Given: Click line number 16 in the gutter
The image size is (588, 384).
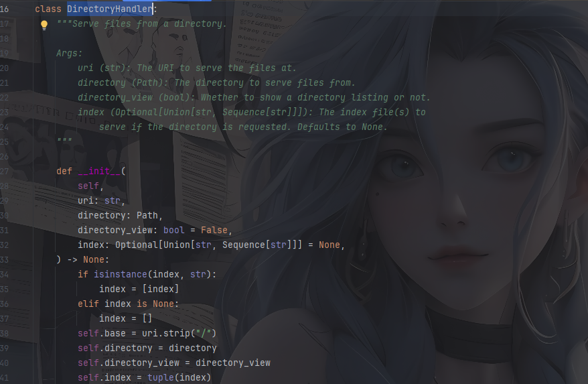Looking at the screenshot, I should 5,9.
